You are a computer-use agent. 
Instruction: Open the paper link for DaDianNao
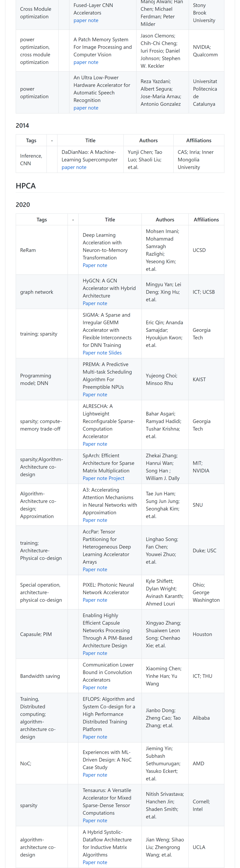click(x=68, y=167)
